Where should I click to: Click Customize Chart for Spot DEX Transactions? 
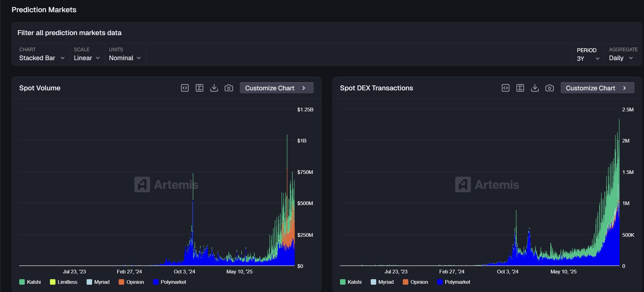(598, 88)
